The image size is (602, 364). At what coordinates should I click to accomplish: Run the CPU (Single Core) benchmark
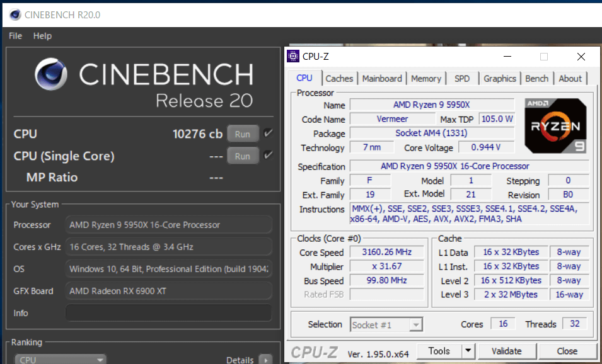pyautogui.click(x=243, y=156)
